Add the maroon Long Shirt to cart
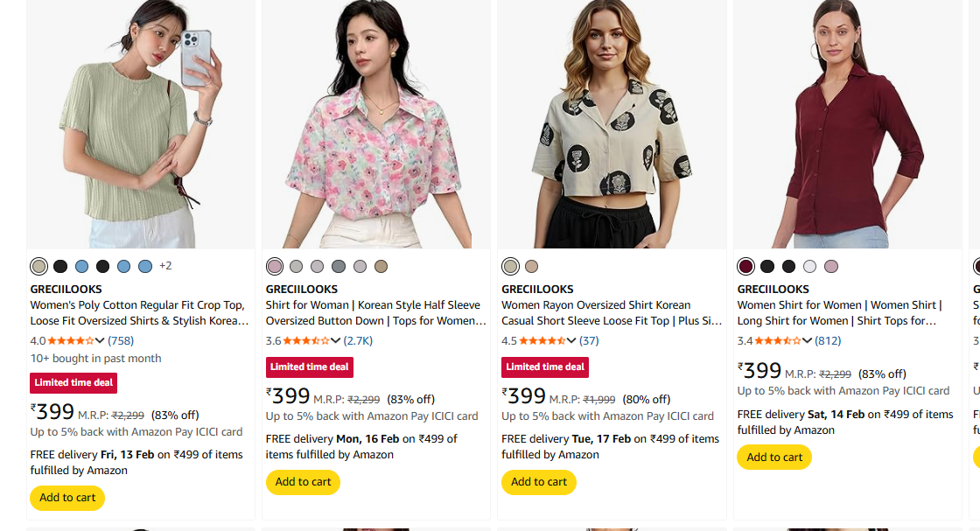Viewport: 980px width, 531px height. click(x=774, y=457)
